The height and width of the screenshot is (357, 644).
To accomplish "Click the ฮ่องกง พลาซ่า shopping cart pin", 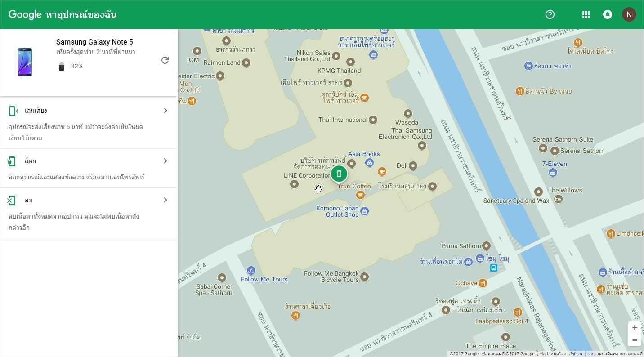I will tap(528, 66).
